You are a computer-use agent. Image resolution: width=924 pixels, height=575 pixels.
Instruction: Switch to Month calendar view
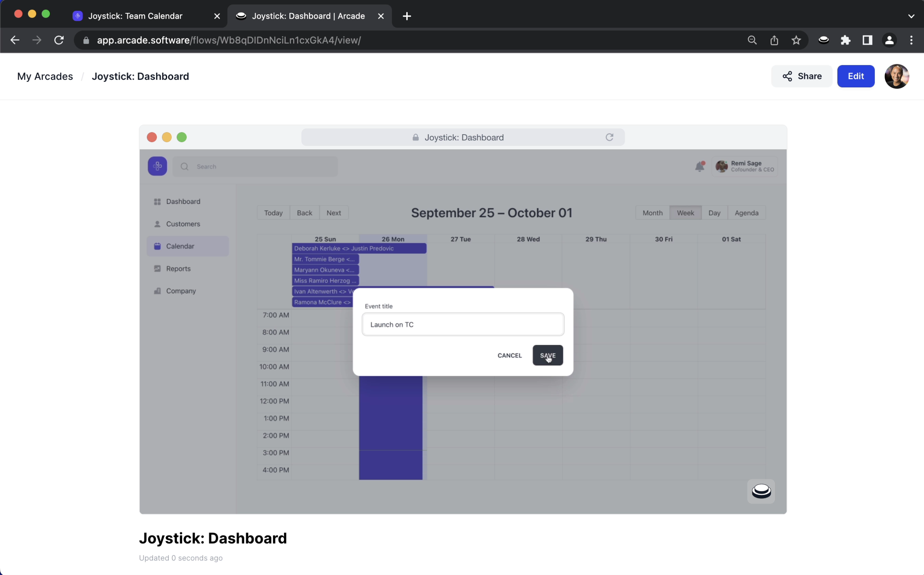click(652, 212)
